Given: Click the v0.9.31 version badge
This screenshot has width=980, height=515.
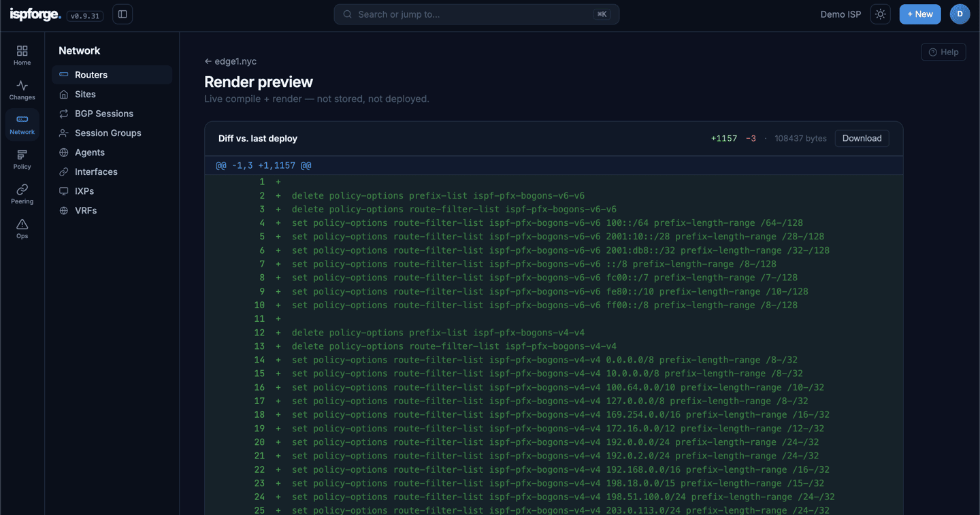Looking at the screenshot, I should pyautogui.click(x=85, y=16).
